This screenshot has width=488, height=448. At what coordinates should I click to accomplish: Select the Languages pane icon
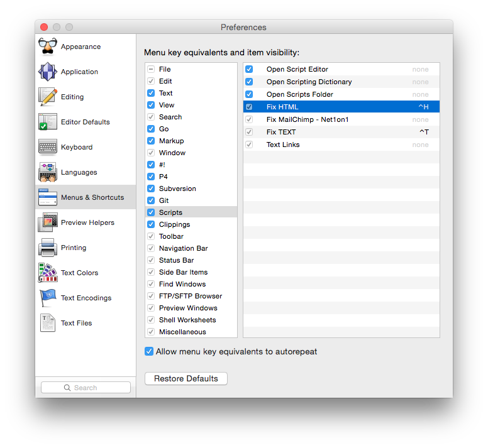48,172
